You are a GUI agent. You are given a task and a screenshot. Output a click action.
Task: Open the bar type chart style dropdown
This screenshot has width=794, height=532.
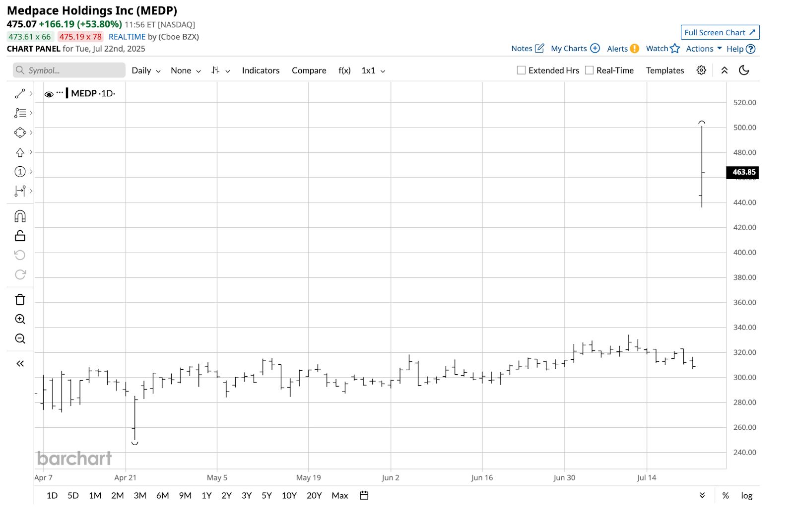pyautogui.click(x=221, y=70)
